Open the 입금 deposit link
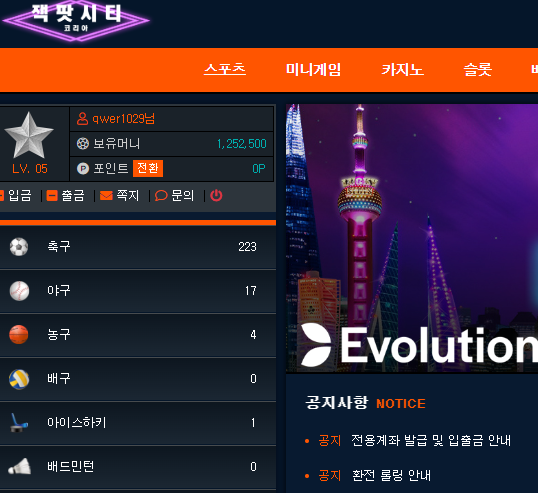 [x=16, y=196]
